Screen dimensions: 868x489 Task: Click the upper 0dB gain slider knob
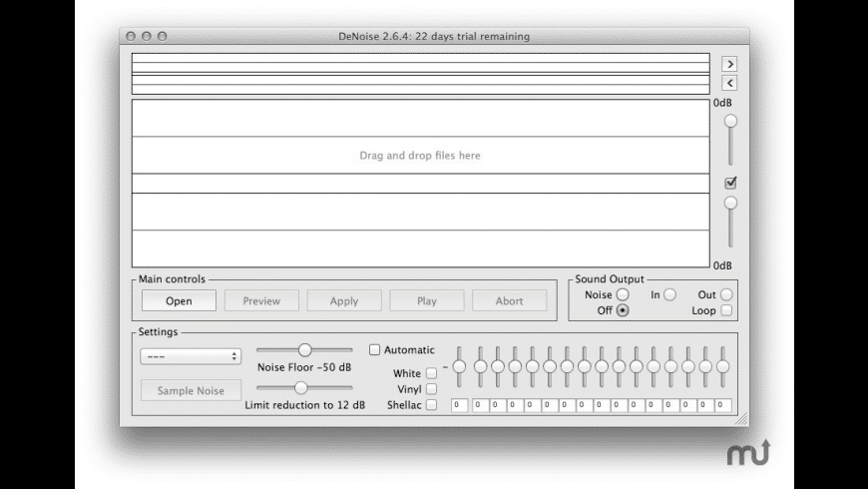click(730, 121)
